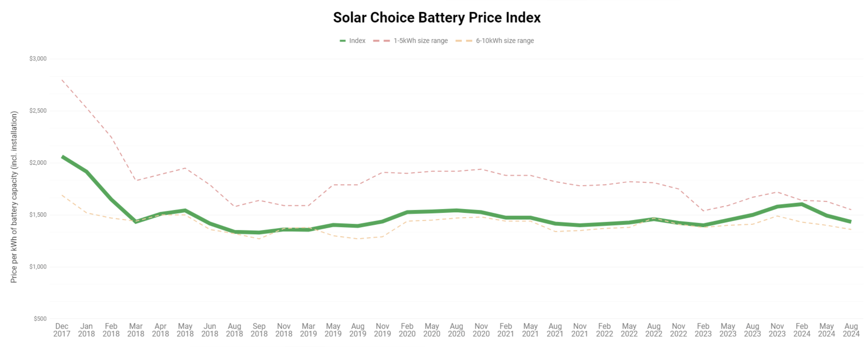Click the vertical Price per kWh axis title
Image resolution: width=868 pixels, height=347 pixels.
point(14,197)
